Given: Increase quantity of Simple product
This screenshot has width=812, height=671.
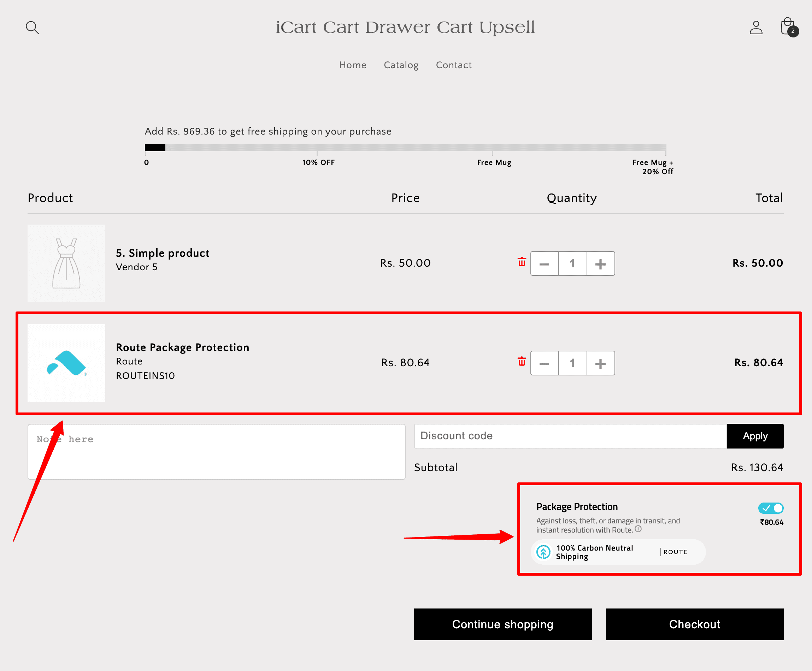Looking at the screenshot, I should point(600,263).
